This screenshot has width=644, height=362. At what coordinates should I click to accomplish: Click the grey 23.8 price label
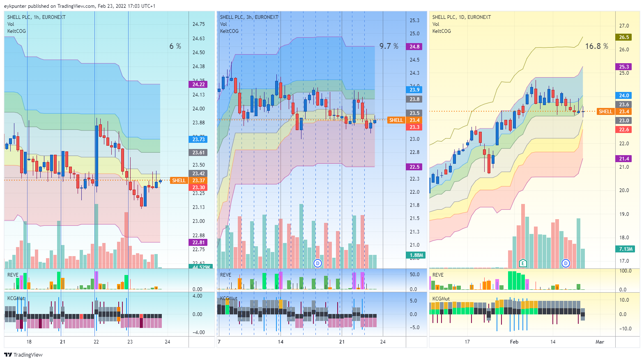(414, 99)
